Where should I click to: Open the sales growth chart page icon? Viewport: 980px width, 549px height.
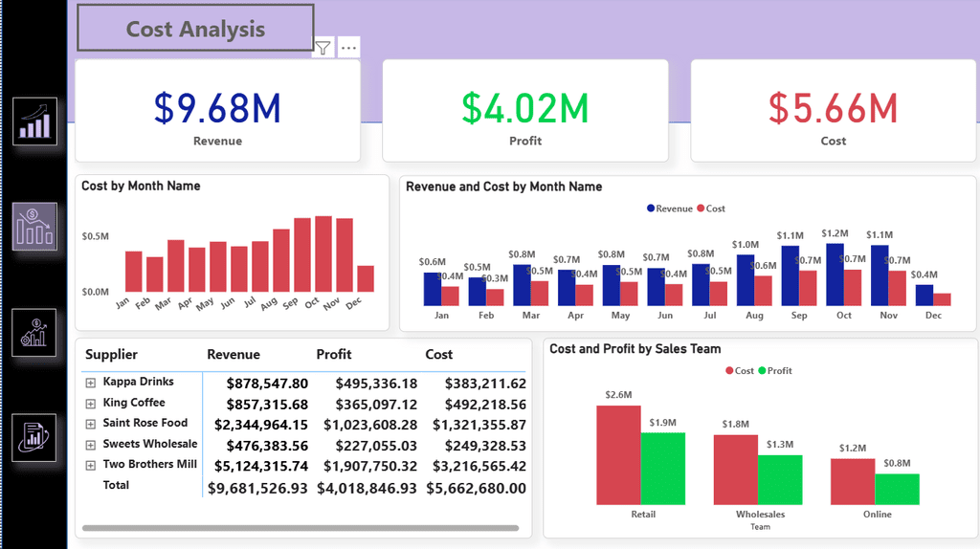tap(35, 121)
